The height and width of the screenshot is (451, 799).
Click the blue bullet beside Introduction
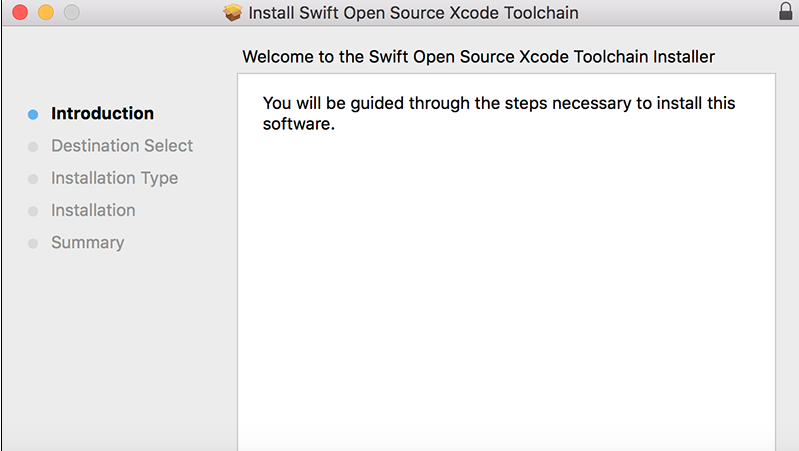click(x=33, y=114)
